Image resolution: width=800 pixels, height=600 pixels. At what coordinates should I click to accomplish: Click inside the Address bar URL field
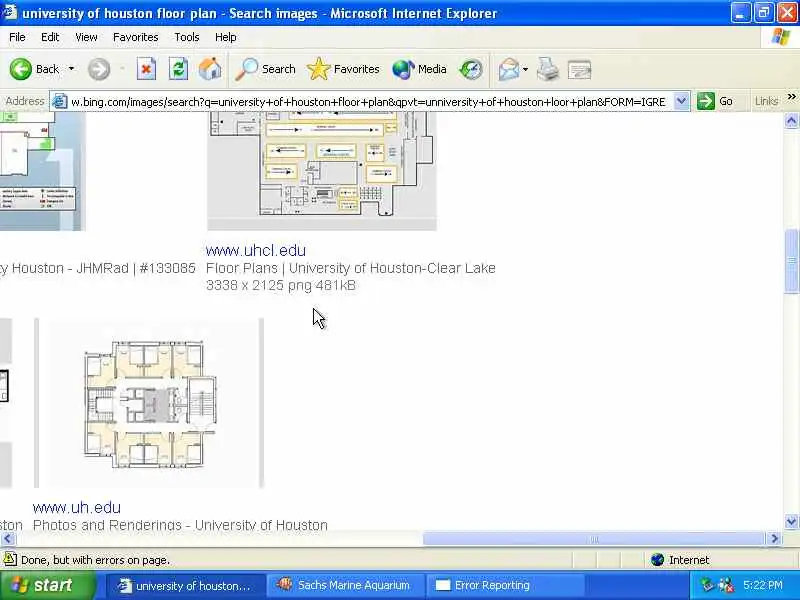(x=368, y=102)
